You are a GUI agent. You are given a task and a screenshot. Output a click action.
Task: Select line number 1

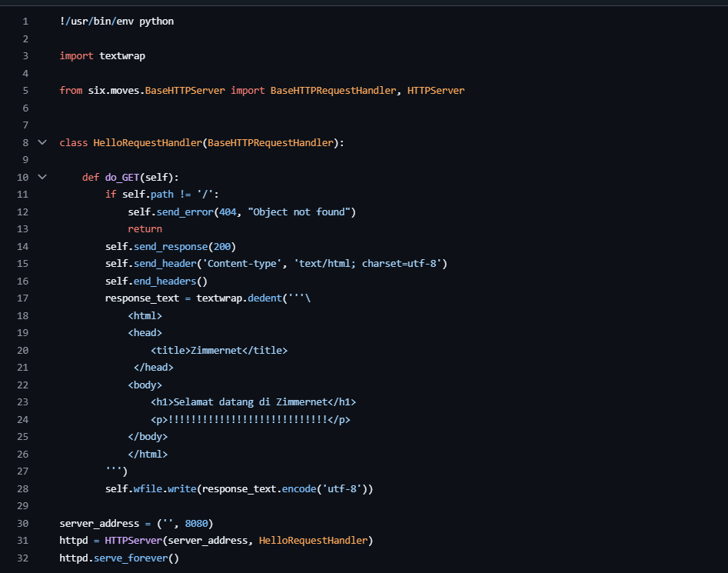[x=25, y=22]
